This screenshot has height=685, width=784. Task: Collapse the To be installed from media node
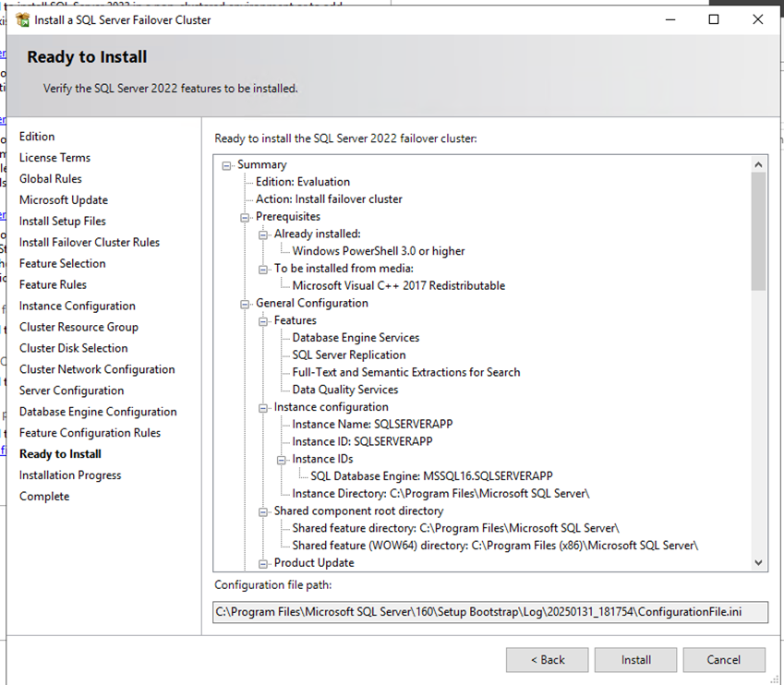click(x=263, y=270)
